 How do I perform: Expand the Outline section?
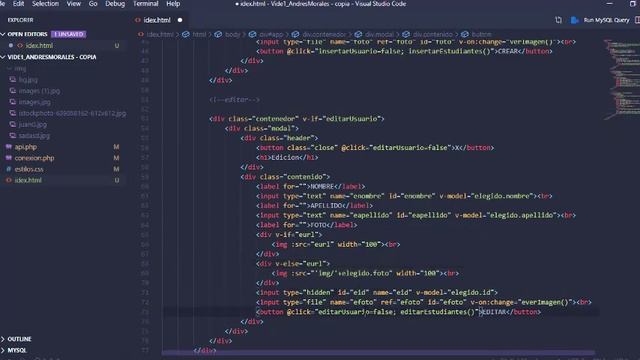coord(19,339)
